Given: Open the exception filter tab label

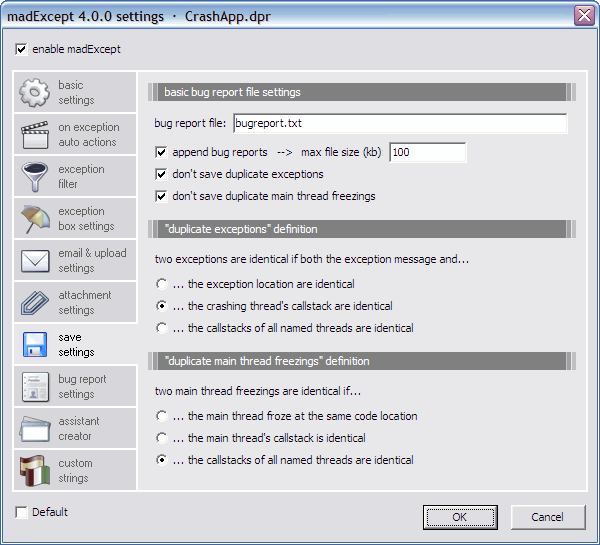Looking at the screenshot, I should (81, 176).
